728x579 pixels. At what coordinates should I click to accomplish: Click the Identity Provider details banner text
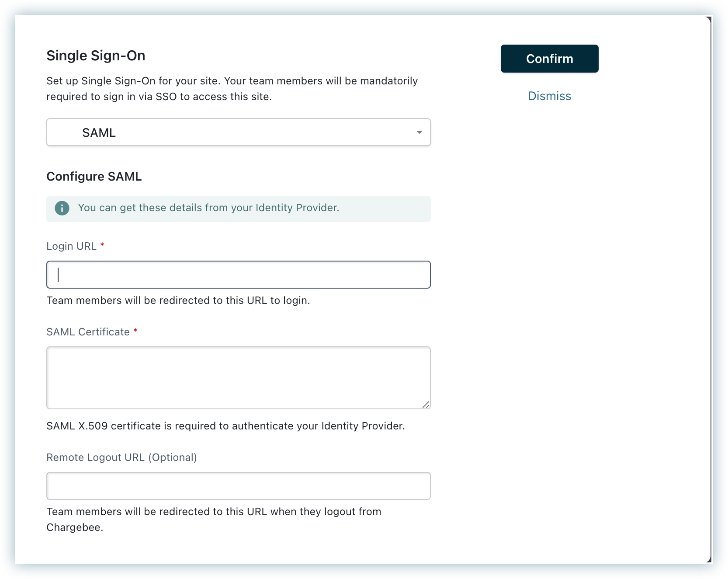click(208, 208)
